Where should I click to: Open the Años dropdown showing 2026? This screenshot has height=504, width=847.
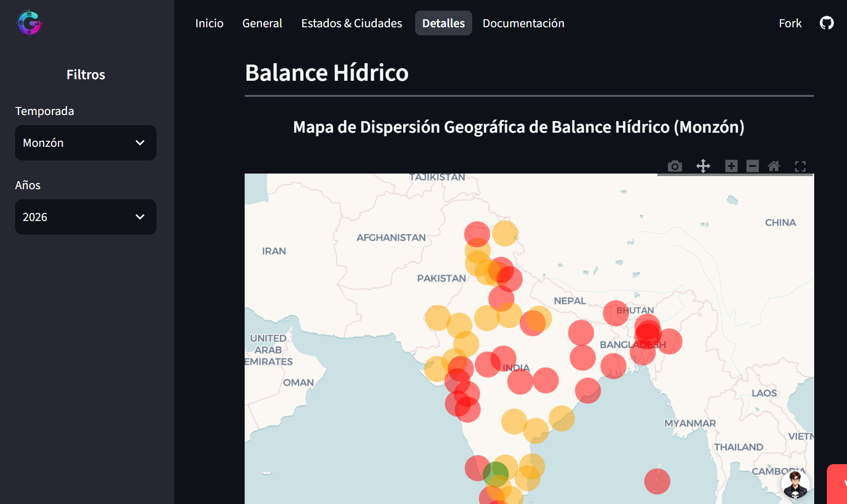(86, 217)
